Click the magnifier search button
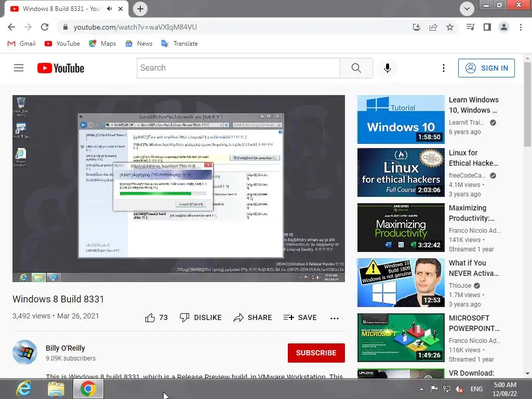Viewport: 532px width, 399px height. pos(356,68)
